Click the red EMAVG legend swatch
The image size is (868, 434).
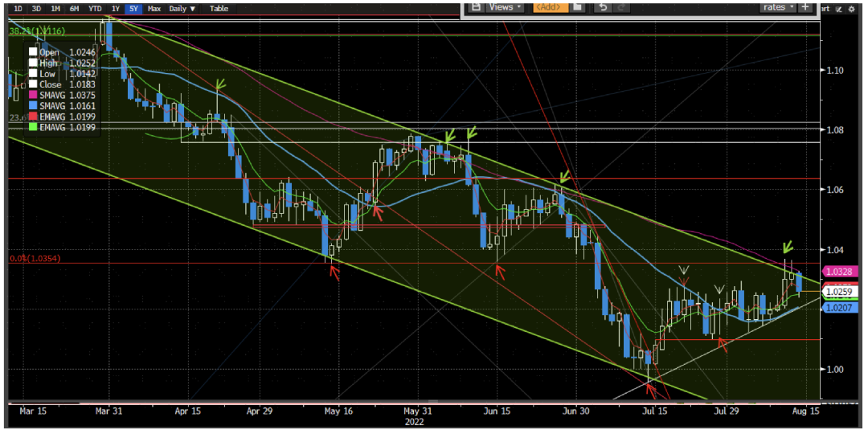pos(33,117)
